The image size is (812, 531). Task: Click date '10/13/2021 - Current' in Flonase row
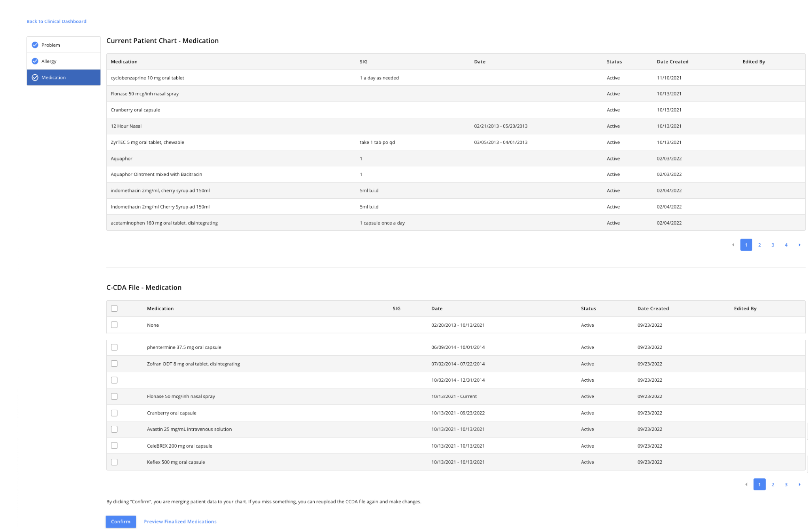(454, 396)
